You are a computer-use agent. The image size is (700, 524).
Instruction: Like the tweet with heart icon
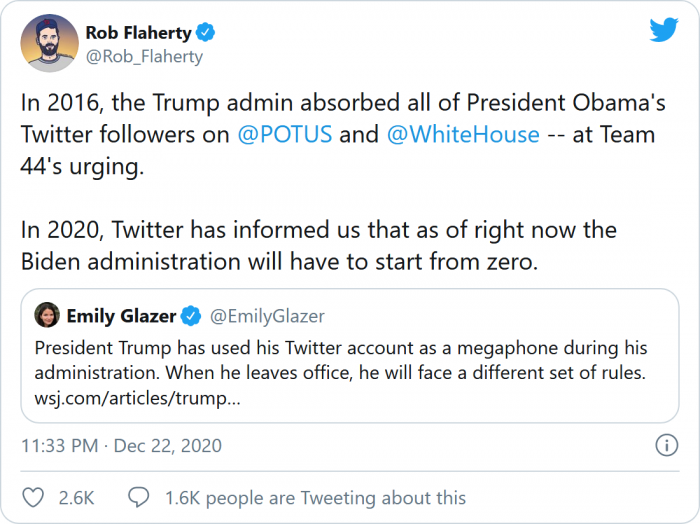[x=33, y=497]
